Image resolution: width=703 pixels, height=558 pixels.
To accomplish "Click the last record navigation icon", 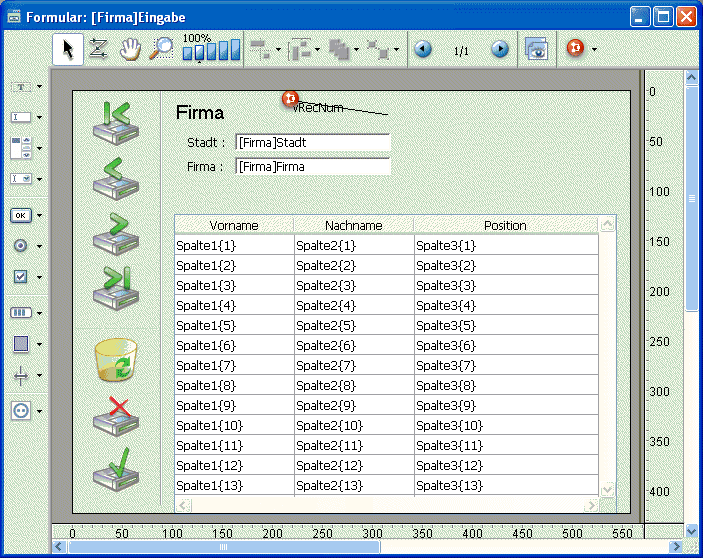I will click(x=115, y=288).
